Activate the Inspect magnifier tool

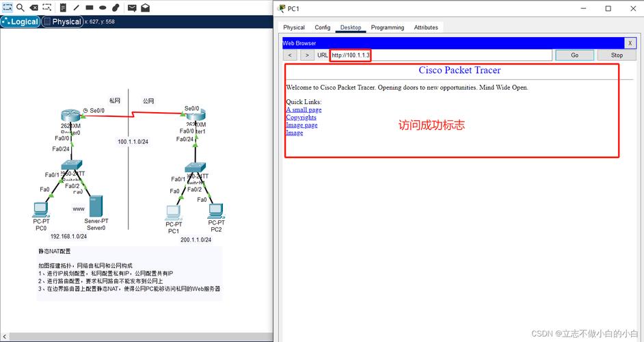coord(20,8)
